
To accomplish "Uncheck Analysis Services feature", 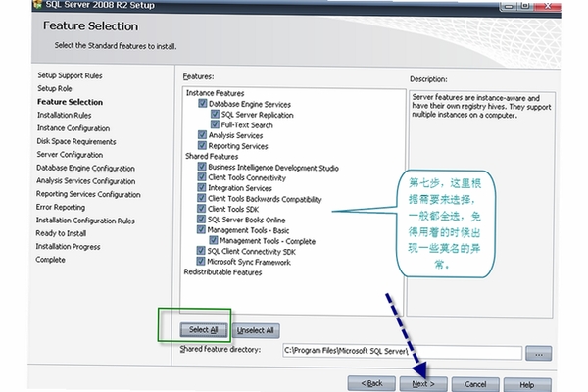I will click(x=202, y=134).
